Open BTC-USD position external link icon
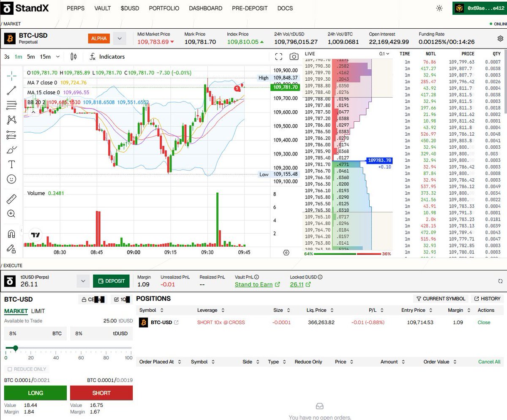This screenshot has height=420, width=507. (177, 322)
